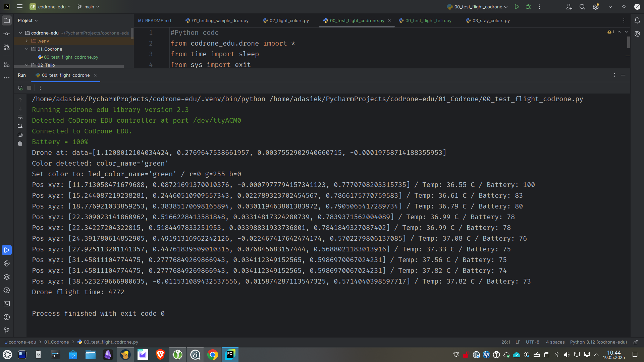Image resolution: width=644 pixels, height=362 pixels.
Task: Clear all console output with trash icon
Action: 20,143
